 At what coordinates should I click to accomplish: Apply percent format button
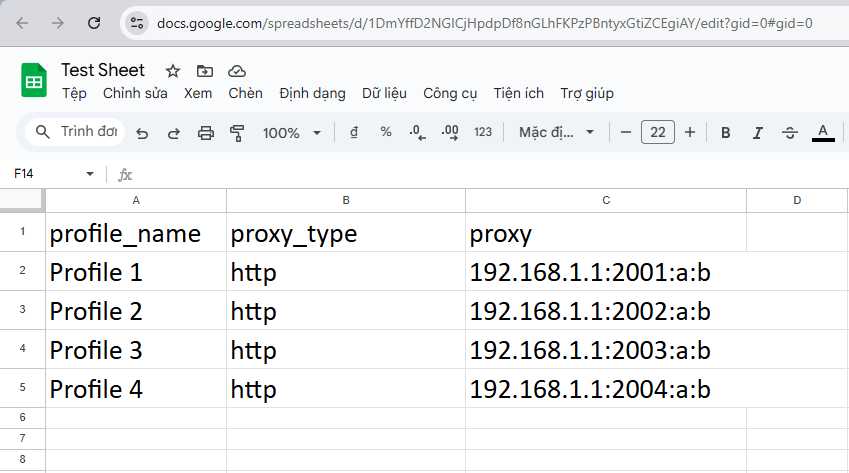(386, 133)
